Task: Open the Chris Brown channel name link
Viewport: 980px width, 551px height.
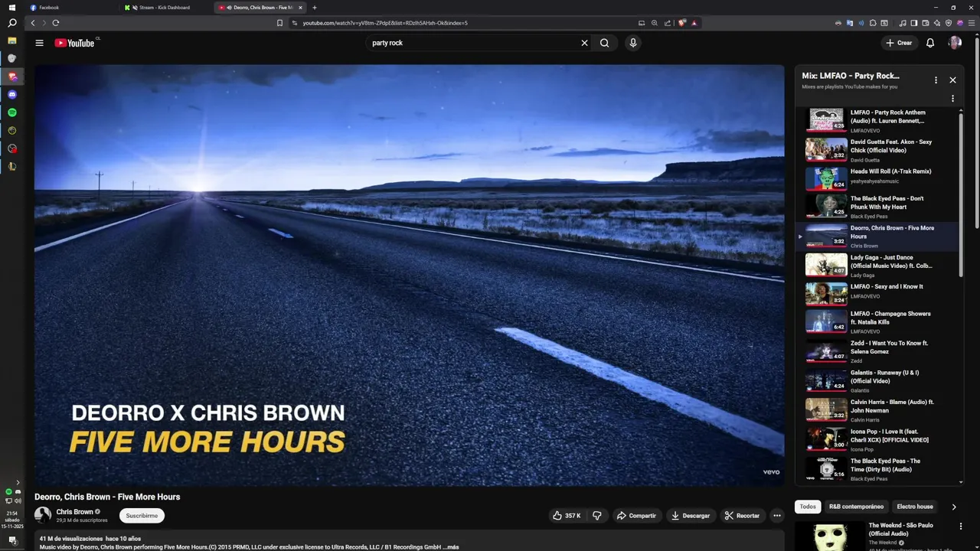Action: pos(74,512)
